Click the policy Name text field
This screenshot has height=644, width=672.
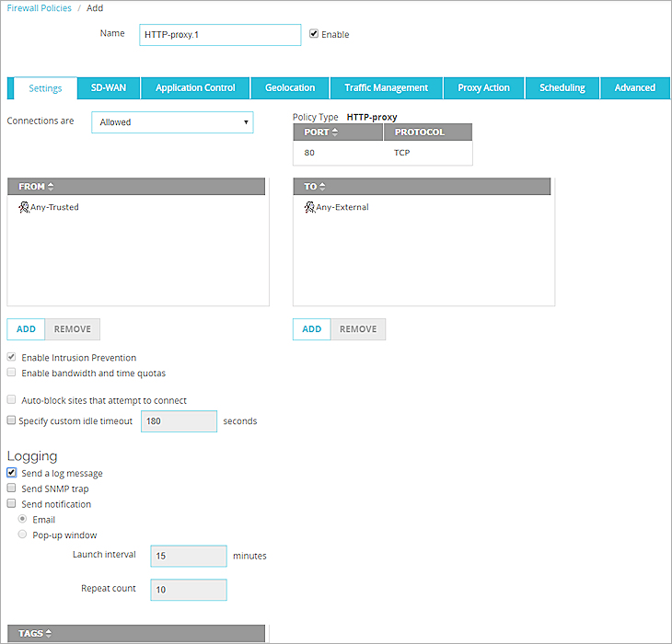(220, 35)
